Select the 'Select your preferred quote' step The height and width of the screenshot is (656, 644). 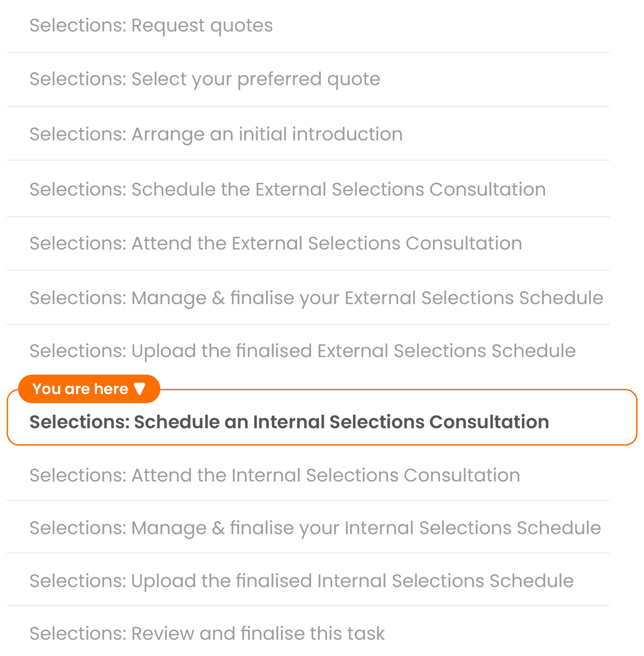coord(205,79)
